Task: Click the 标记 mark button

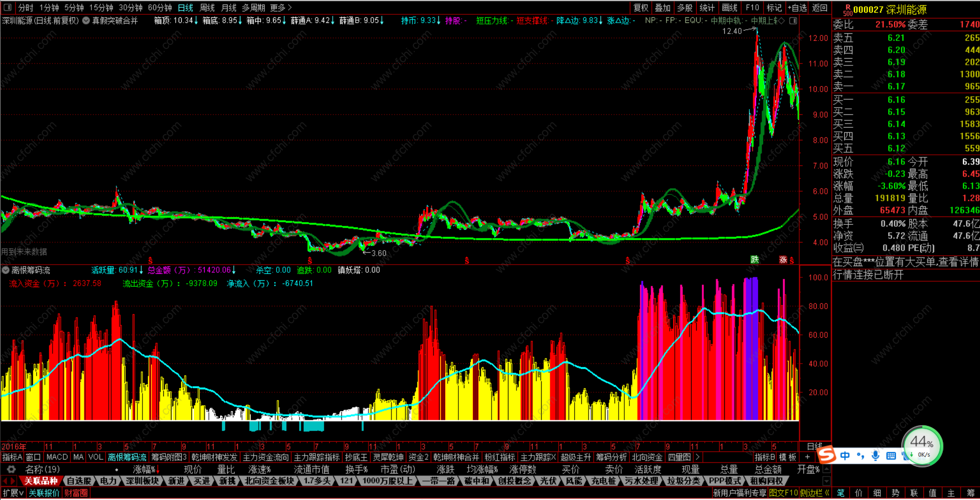Action: pos(774,8)
